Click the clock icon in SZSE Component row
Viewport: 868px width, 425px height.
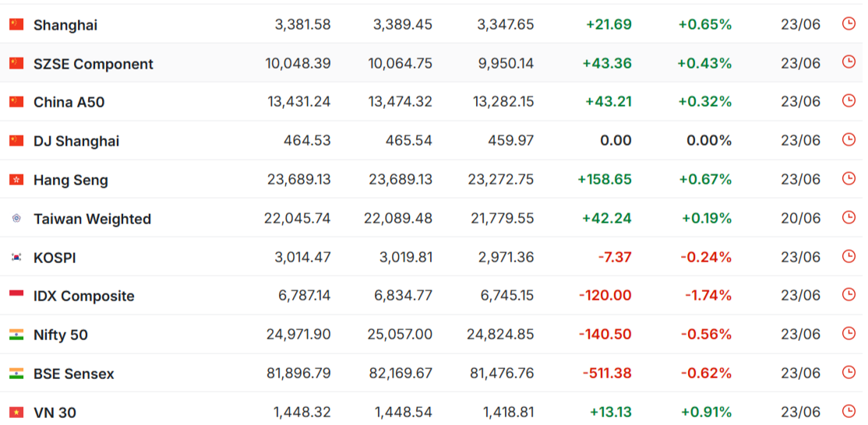coord(849,62)
